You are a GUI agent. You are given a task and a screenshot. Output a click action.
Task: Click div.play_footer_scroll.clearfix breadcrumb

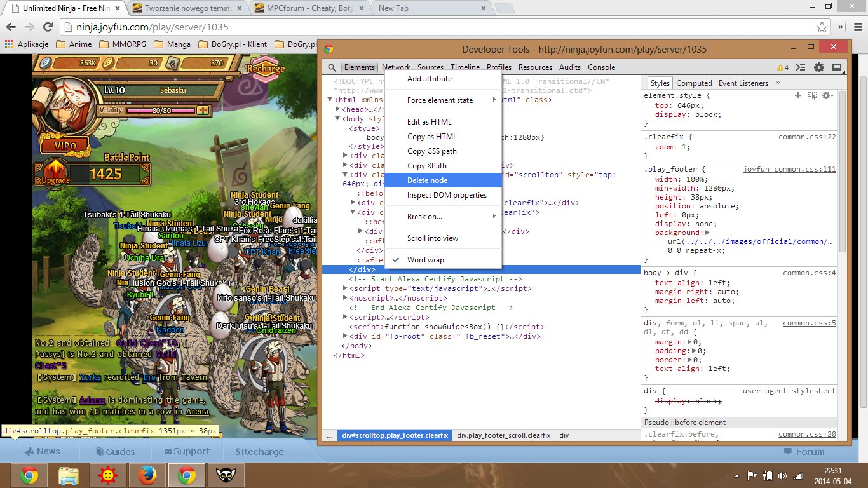click(504, 435)
